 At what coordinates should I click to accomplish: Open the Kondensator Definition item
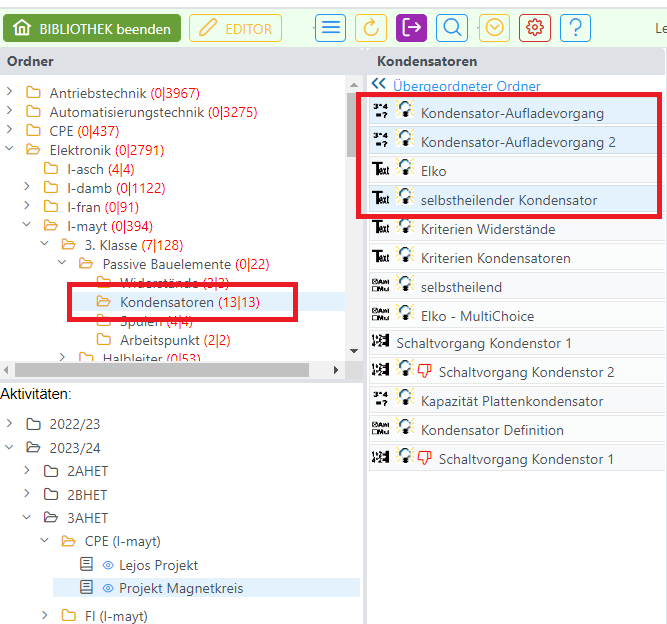[492, 430]
